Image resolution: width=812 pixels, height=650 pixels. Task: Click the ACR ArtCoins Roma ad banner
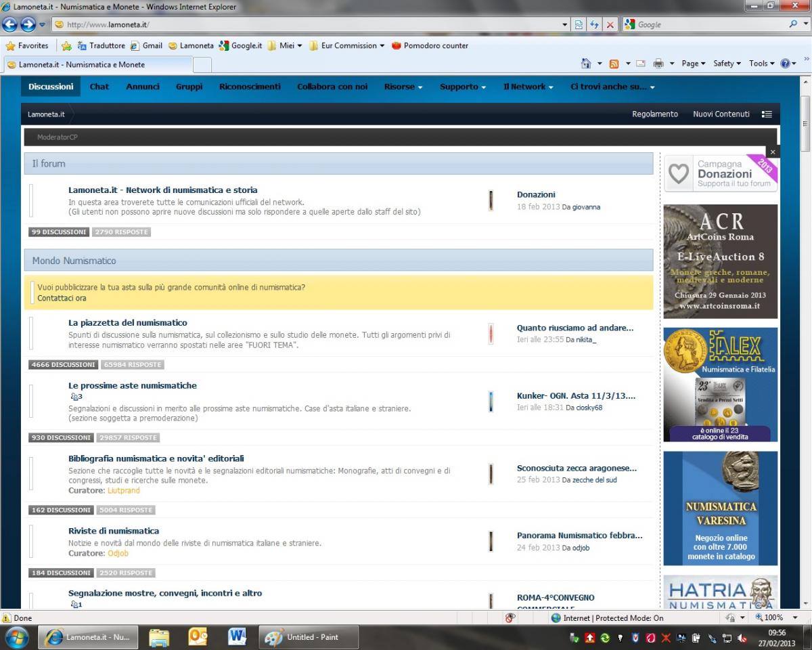(720, 261)
